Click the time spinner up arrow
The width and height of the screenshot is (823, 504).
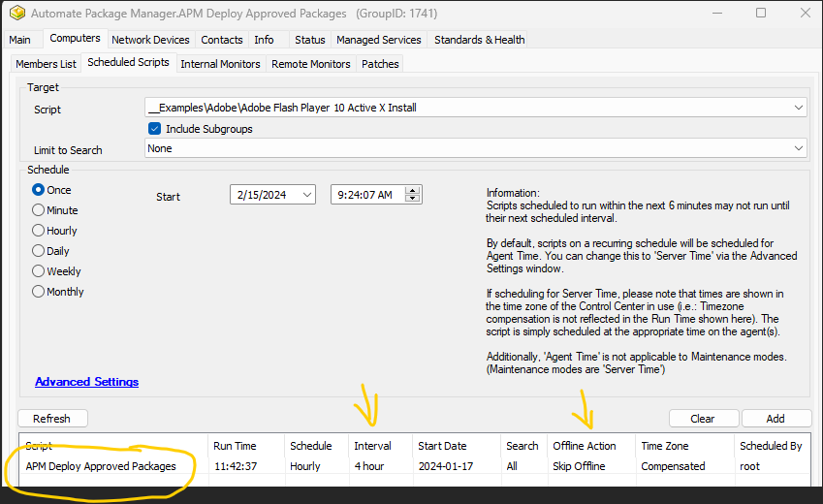[x=413, y=191]
